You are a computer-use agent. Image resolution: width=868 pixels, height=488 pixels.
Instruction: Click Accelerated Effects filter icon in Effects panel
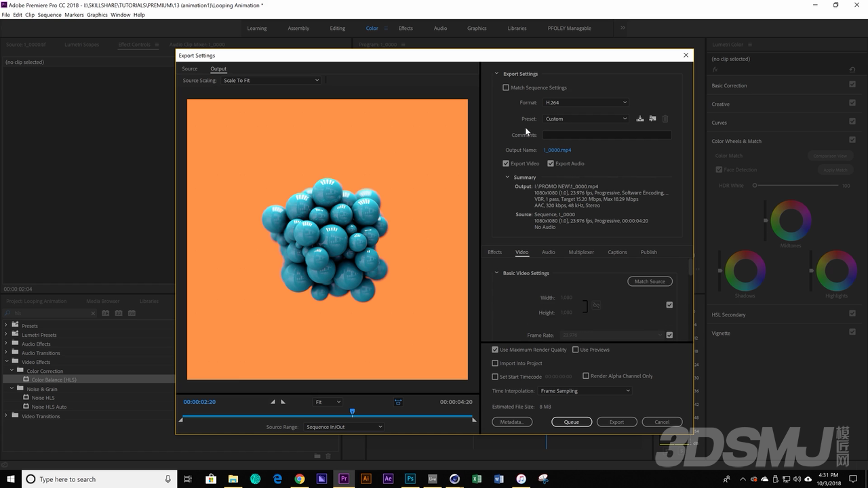[x=106, y=313]
